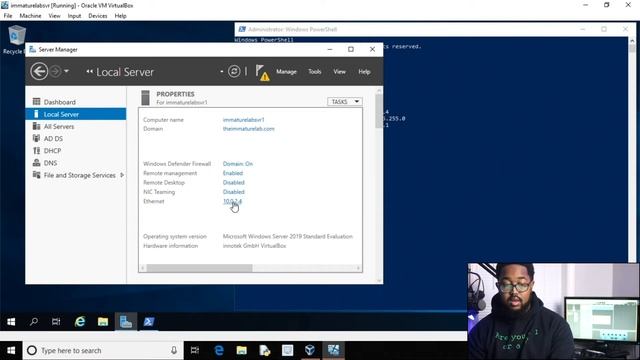The image size is (640, 360).
Task: Open VirtualBox Help menu
Action: (120, 16)
